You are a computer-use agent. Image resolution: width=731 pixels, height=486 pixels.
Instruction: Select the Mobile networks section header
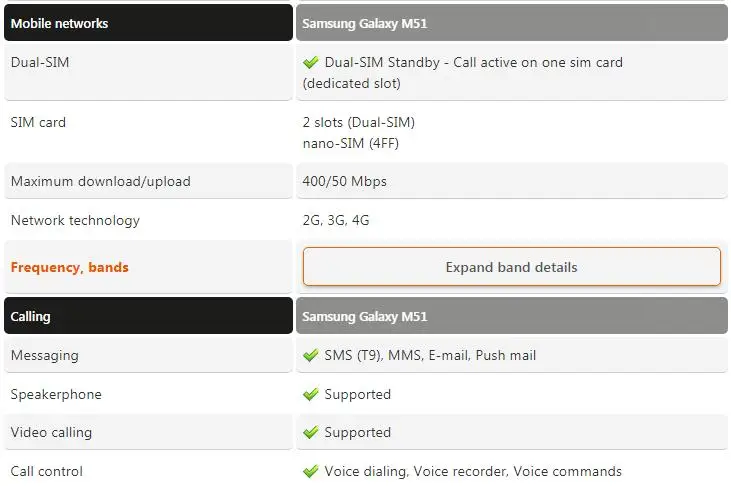click(x=148, y=23)
